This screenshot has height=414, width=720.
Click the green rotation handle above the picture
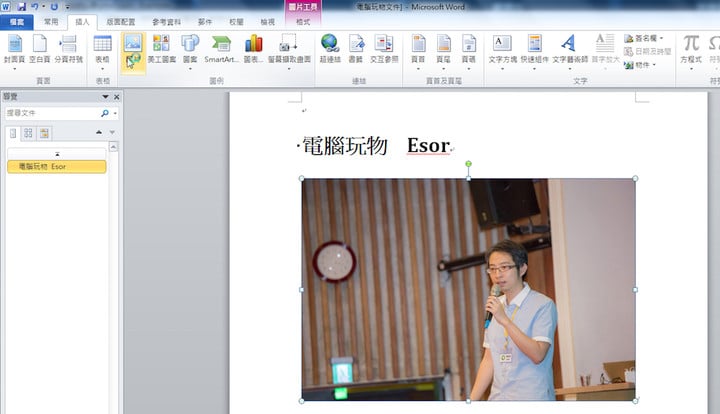pos(468,164)
